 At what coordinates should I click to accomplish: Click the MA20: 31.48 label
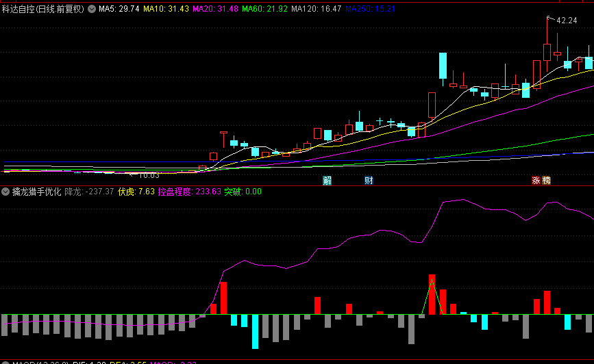coord(215,9)
